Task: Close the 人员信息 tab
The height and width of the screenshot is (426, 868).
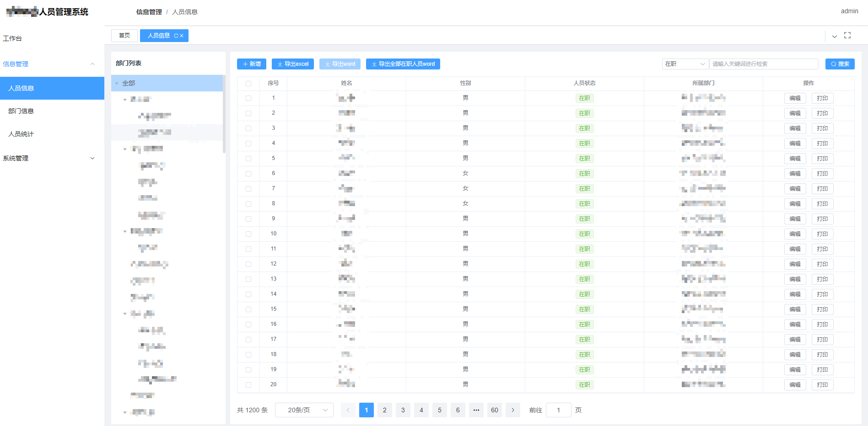Action: pos(182,36)
